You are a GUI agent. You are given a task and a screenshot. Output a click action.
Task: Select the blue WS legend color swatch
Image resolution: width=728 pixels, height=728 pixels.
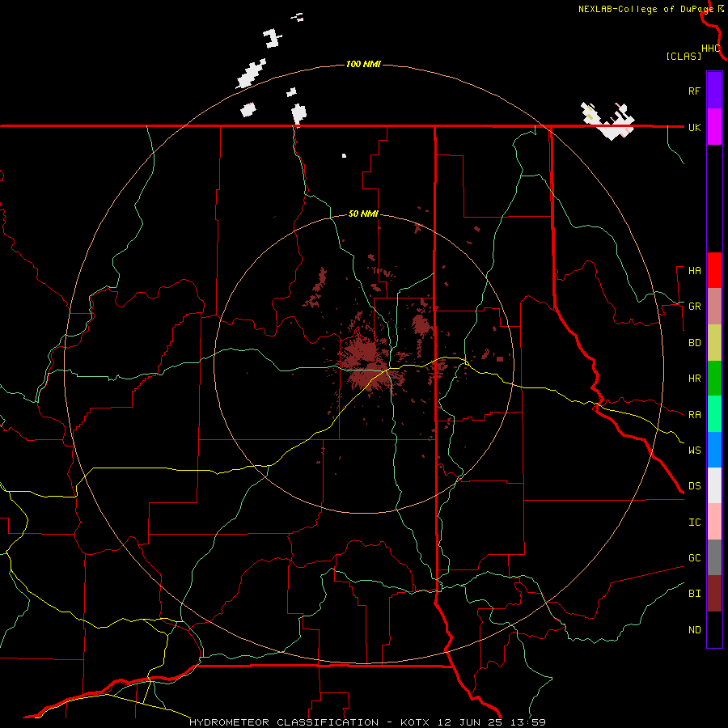coord(714,450)
